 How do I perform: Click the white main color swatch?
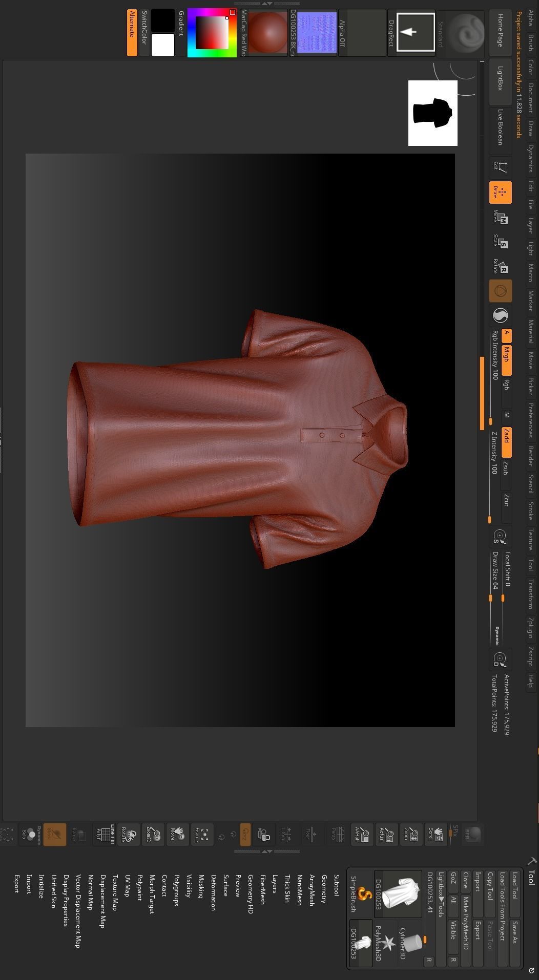(x=162, y=45)
